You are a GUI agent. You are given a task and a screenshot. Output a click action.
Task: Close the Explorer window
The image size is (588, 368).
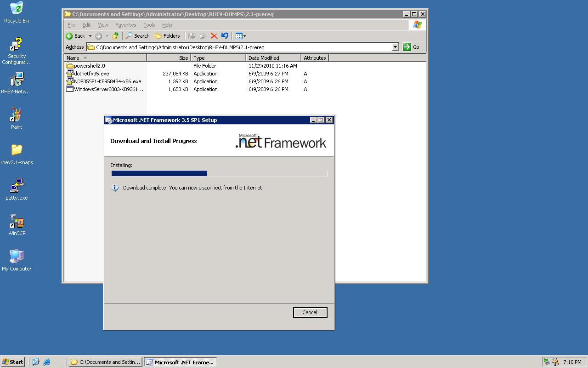pos(423,14)
